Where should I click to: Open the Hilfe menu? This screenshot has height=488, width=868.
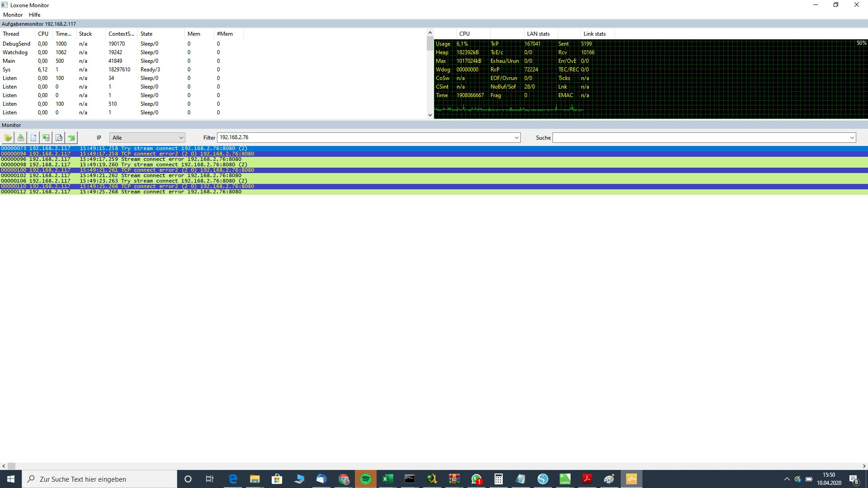(x=35, y=15)
